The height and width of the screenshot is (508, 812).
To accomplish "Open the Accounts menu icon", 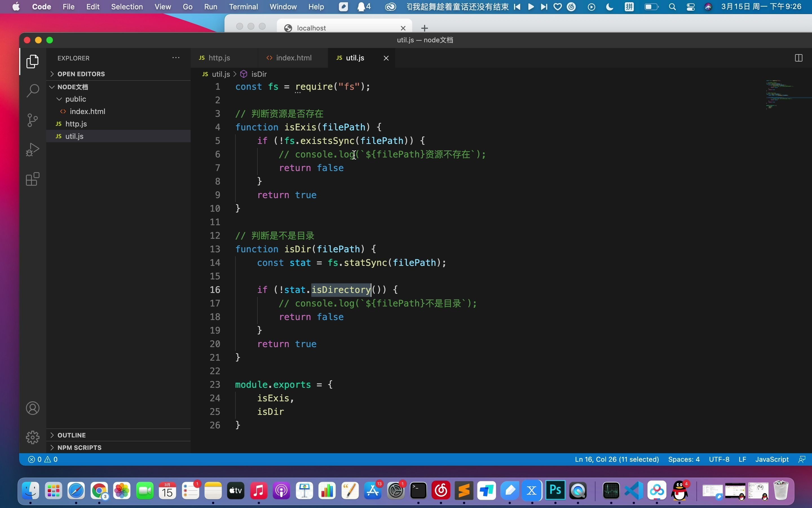I will [32, 408].
